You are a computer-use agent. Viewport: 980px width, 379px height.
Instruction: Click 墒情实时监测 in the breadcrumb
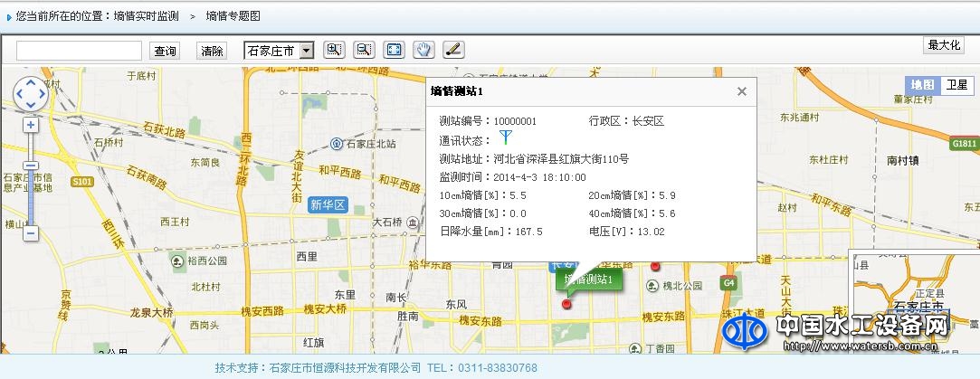click(147, 16)
